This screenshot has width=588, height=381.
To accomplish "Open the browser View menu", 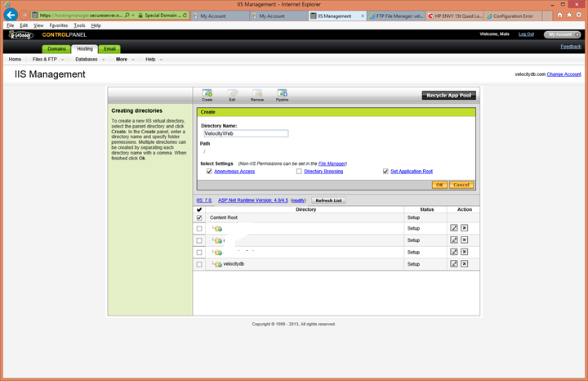I will click(x=38, y=25).
